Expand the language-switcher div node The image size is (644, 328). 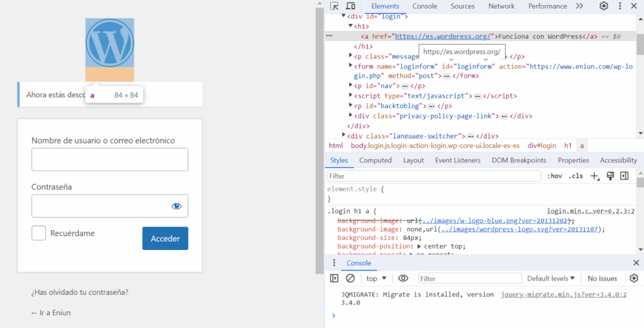tap(344, 135)
